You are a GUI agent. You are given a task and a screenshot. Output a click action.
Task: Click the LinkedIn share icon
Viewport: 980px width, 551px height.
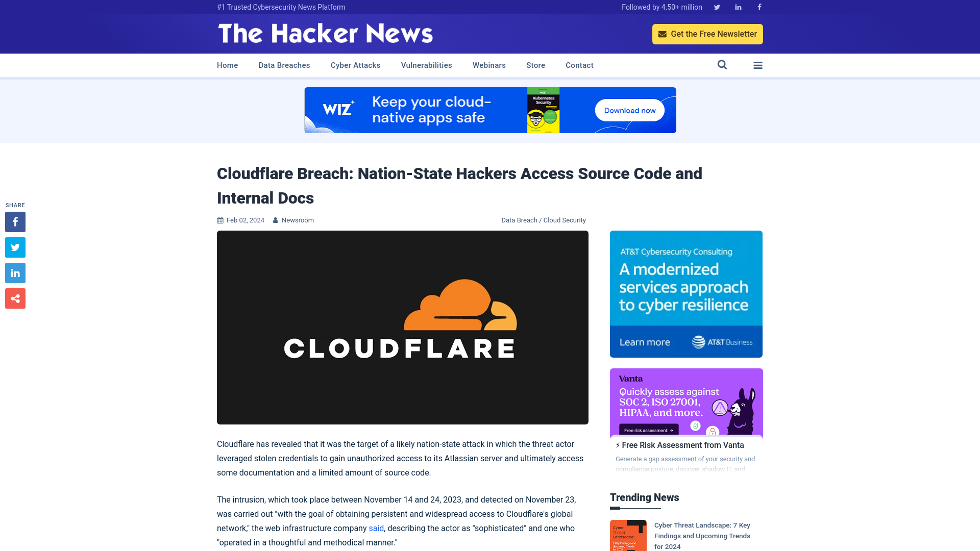15,273
